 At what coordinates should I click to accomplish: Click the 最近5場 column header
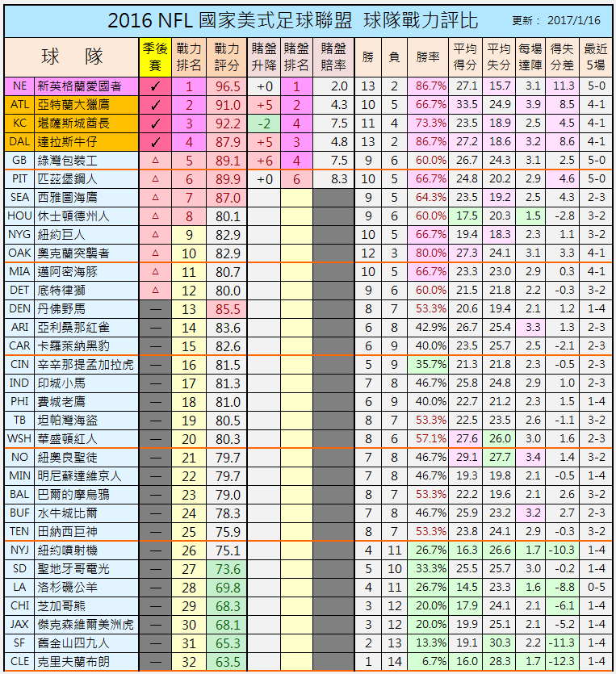click(595, 57)
